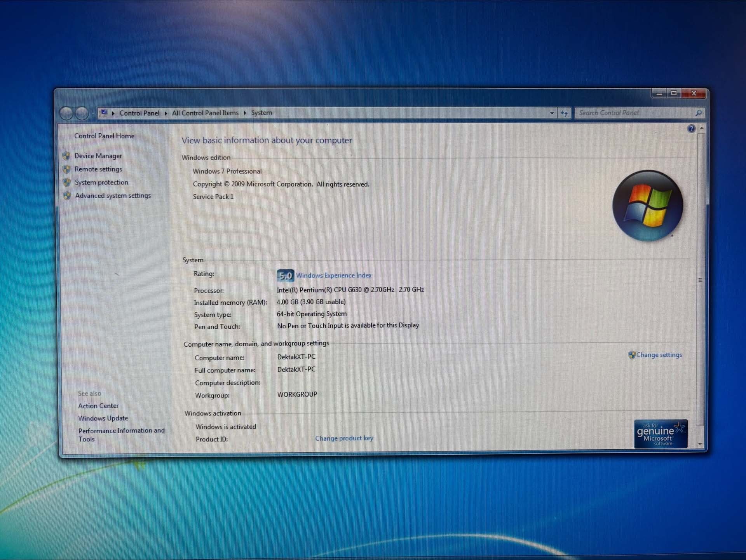Click the refresh icon beside address bar
Image resolution: width=746 pixels, height=560 pixels.
(564, 113)
